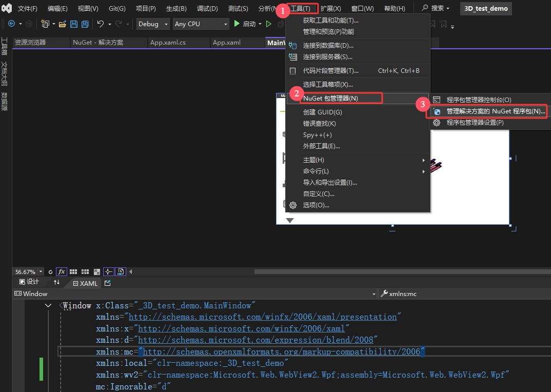Select 自定义(C)... menu entry
The height and width of the screenshot is (392, 551).
coord(358,194)
